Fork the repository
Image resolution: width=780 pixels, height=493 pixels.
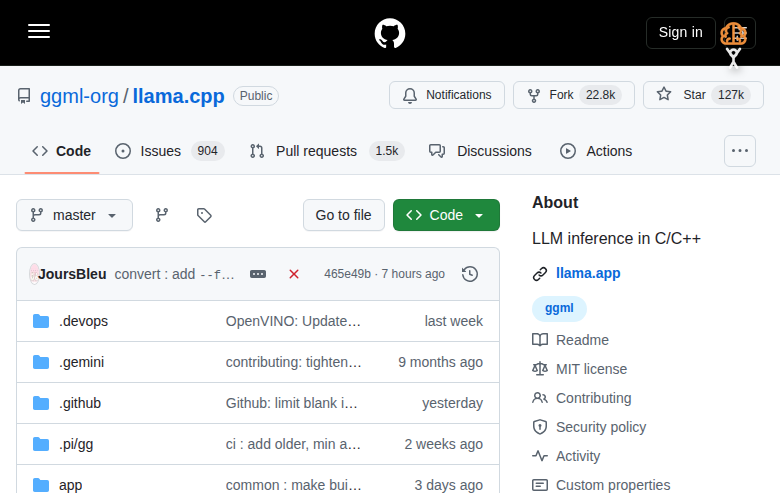point(574,95)
